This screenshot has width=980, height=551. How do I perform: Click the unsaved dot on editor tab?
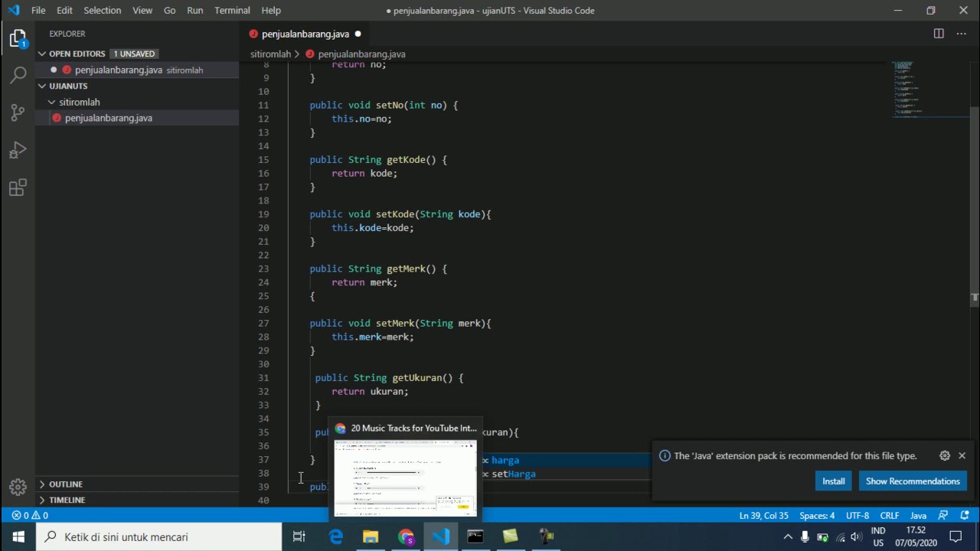[x=358, y=34]
